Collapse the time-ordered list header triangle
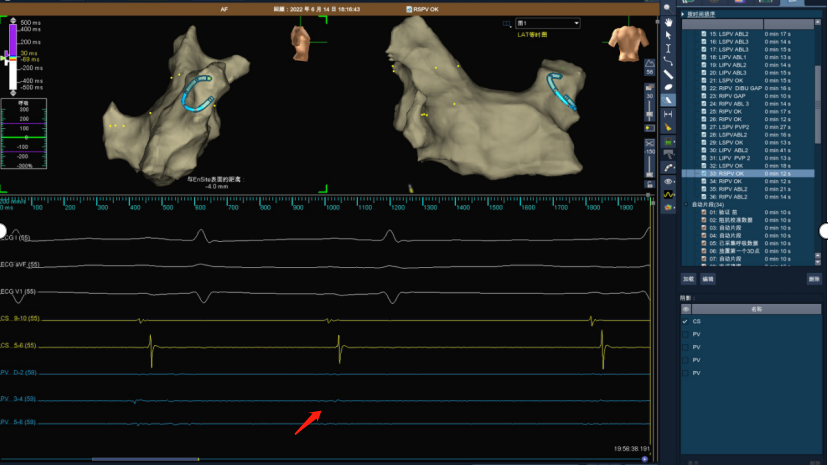Screen dimensions: 828x465 pyautogui.click(x=683, y=12)
